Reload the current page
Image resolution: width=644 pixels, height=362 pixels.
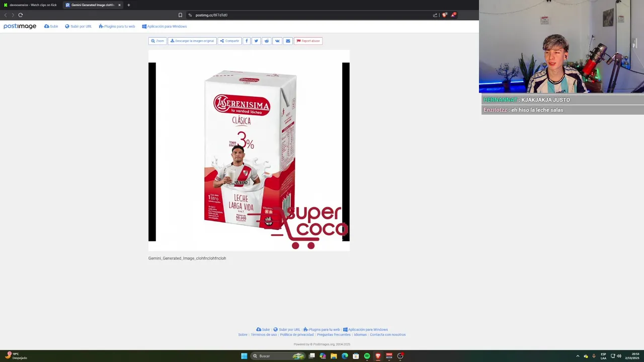(x=21, y=15)
